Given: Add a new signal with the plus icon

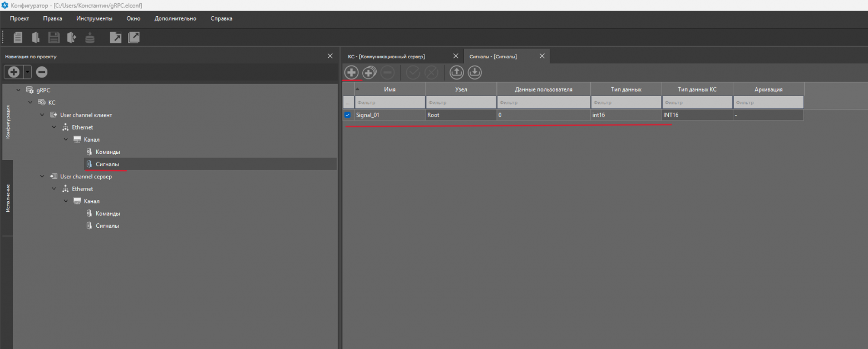Looking at the screenshot, I should point(352,72).
